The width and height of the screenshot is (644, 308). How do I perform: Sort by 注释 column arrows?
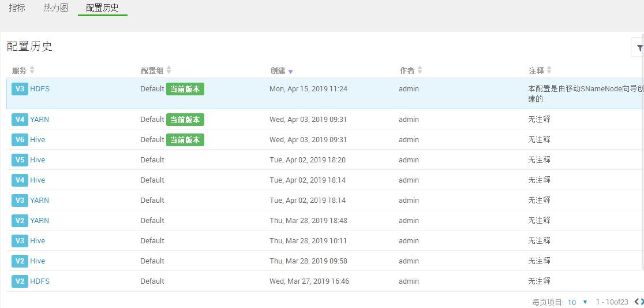tap(549, 70)
